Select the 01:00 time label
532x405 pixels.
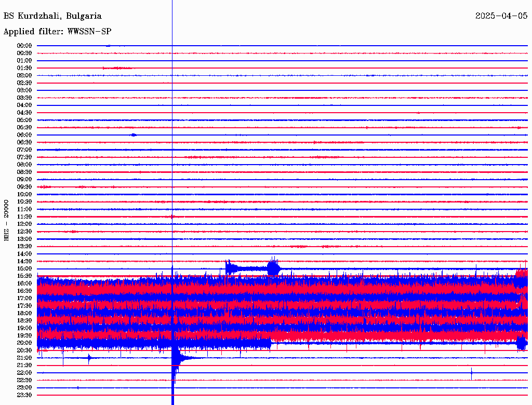pyautogui.click(x=24, y=61)
